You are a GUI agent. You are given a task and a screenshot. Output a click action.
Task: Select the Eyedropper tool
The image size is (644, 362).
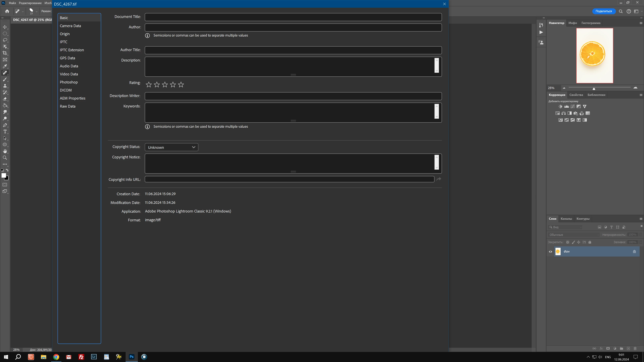(x=5, y=66)
